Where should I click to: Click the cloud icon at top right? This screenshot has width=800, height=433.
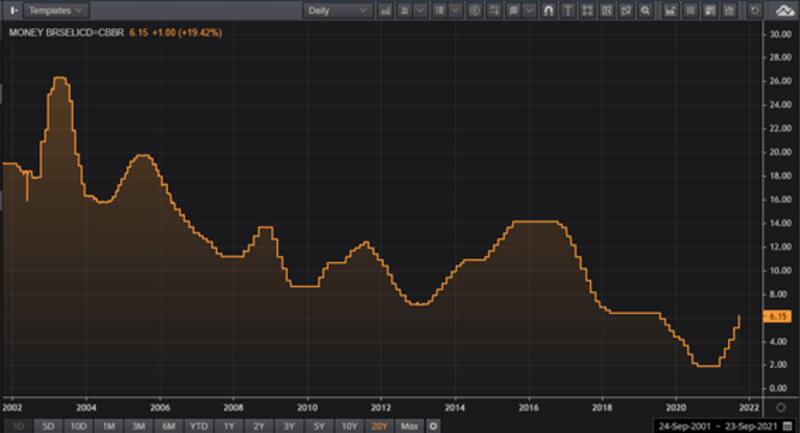[784, 10]
